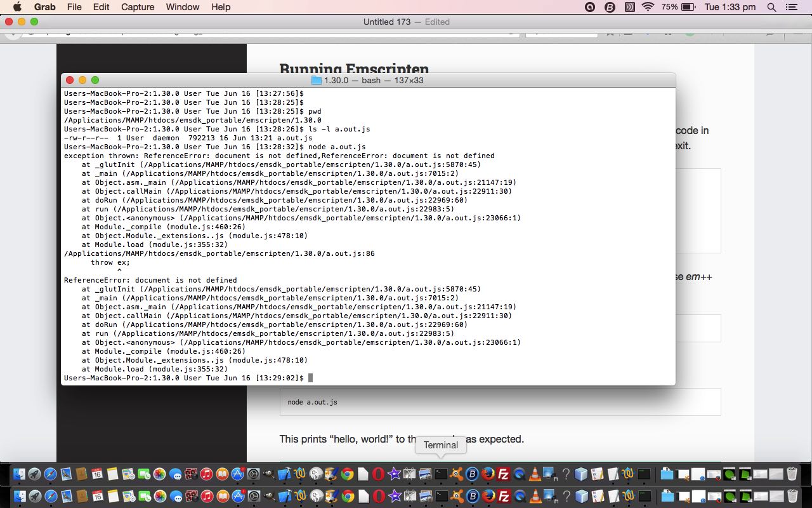This screenshot has width=812, height=508.
Task: Open the Apple menu
Action: 17,7
